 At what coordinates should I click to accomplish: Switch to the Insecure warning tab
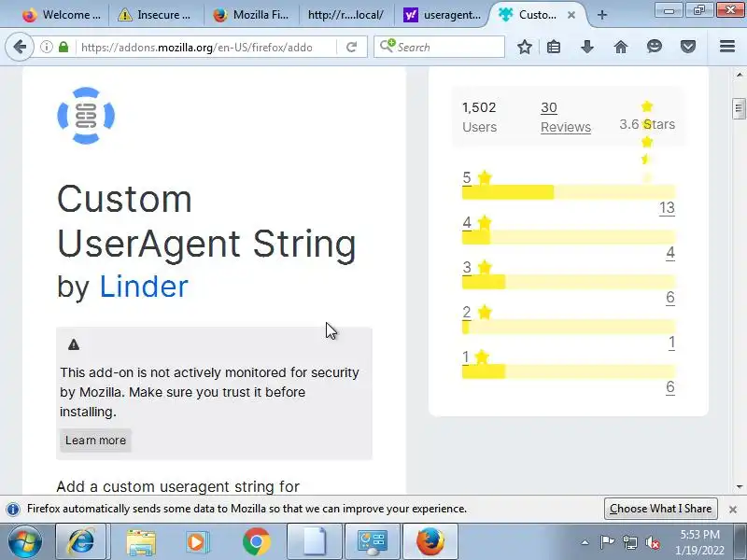coord(155,15)
